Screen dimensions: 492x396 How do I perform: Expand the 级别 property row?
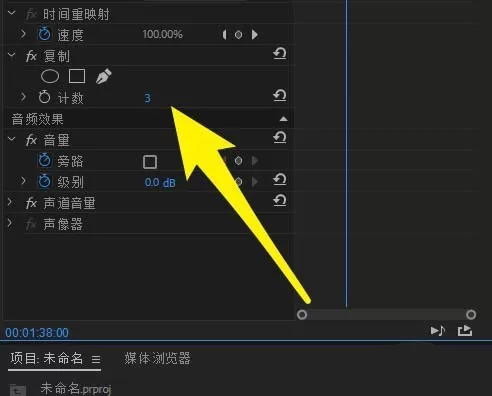(23, 181)
